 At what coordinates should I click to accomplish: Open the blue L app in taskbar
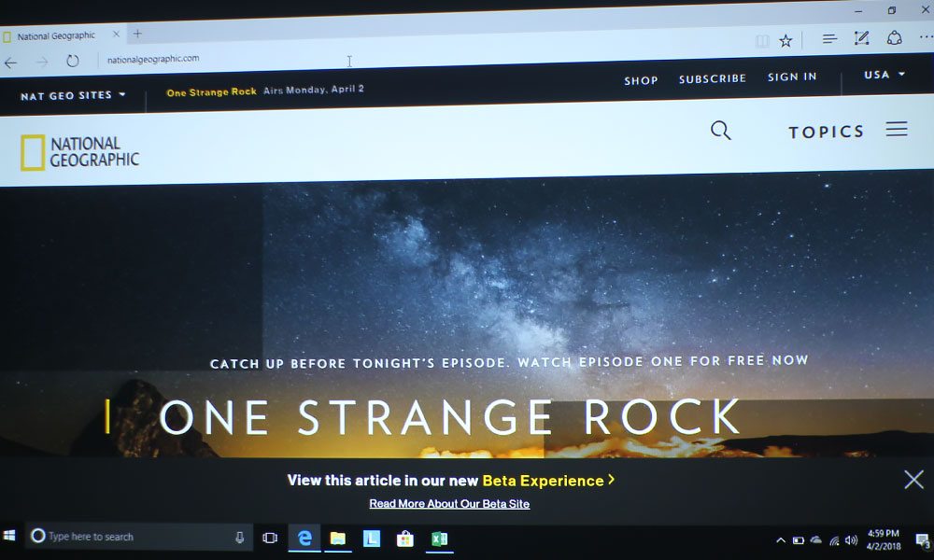click(371, 539)
